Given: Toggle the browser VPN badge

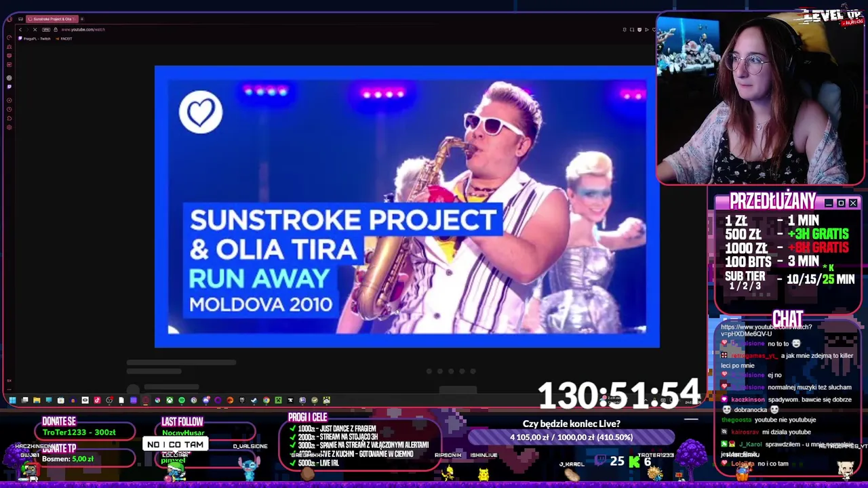Looking at the screenshot, I should point(46,30).
